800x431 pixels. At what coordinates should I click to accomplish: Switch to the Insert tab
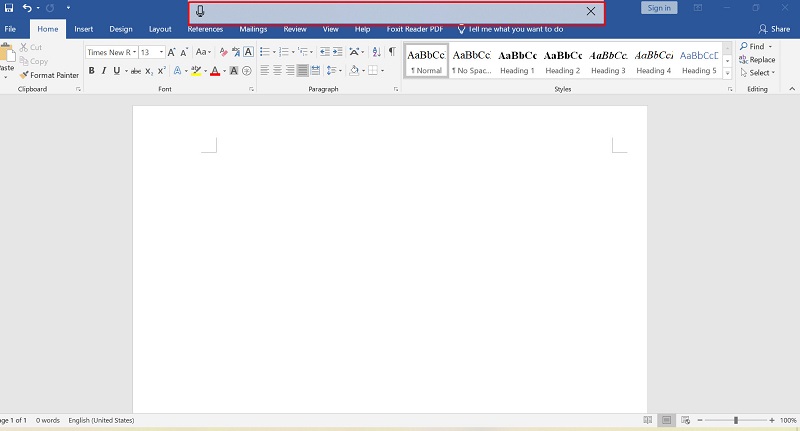point(84,29)
